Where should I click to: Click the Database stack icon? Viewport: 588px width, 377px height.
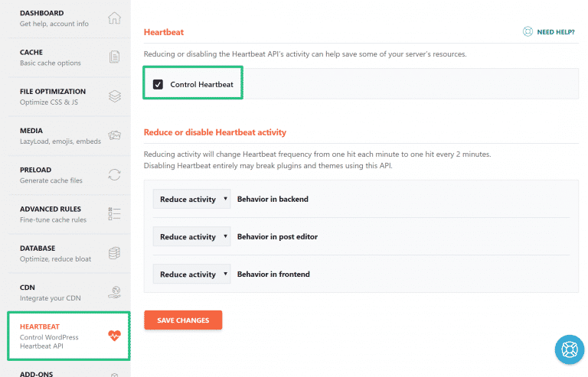point(114,252)
